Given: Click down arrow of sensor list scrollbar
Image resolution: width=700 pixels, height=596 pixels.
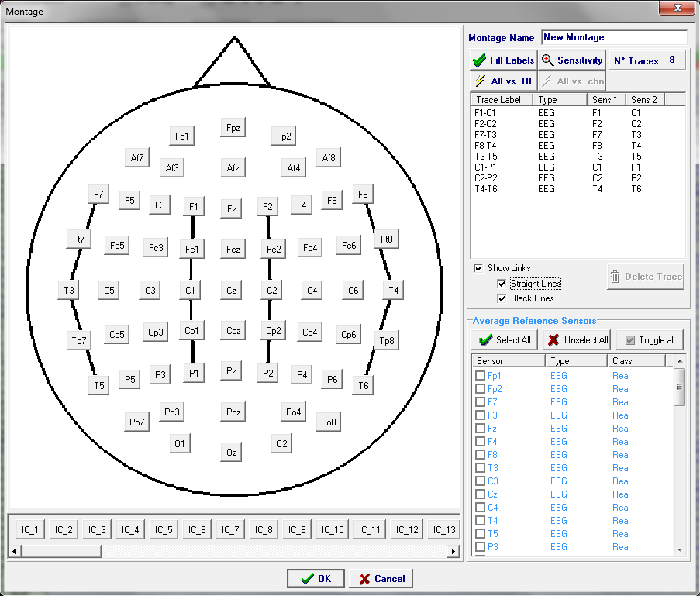Looking at the screenshot, I should (680, 550).
